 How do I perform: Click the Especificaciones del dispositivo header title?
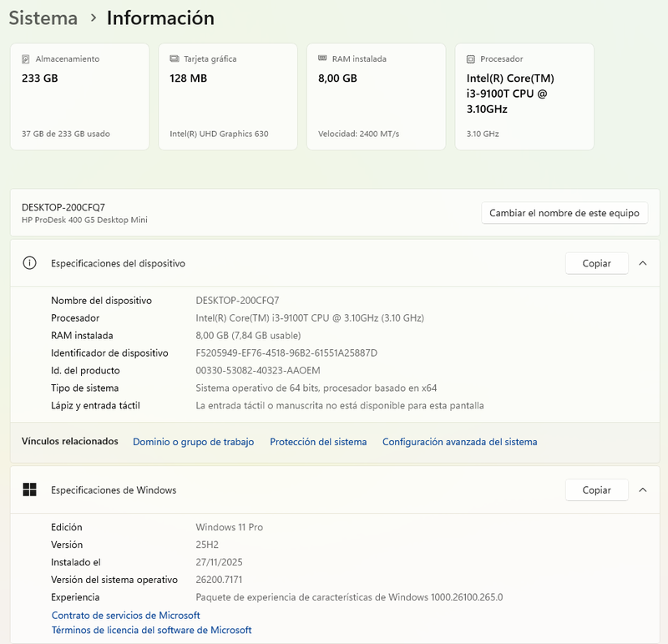[118, 263]
